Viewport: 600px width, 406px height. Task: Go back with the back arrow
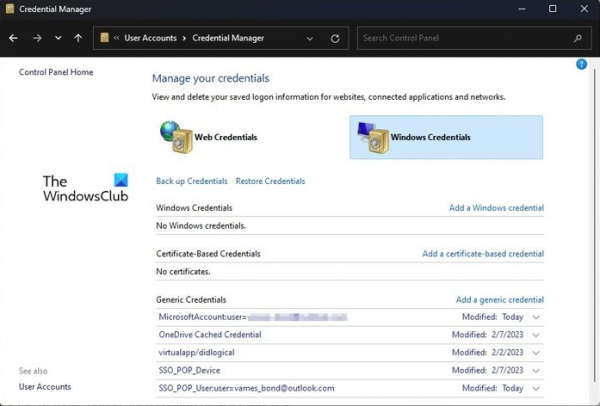(x=13, y=38)
